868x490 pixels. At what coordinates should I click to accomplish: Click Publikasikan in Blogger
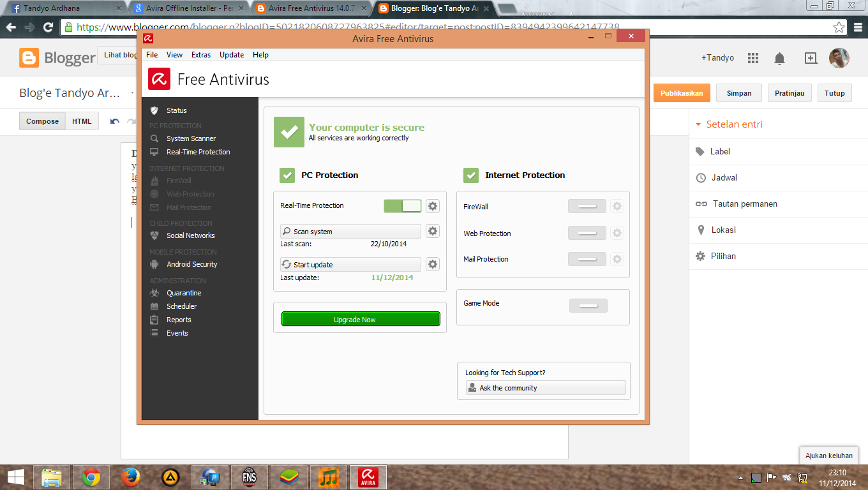[682, 93]
